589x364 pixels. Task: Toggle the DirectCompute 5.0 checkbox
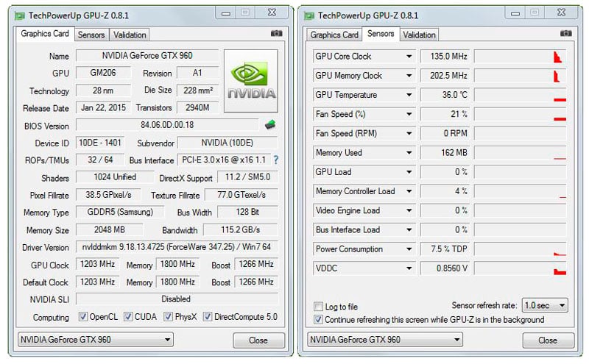[x=208, y=317]
